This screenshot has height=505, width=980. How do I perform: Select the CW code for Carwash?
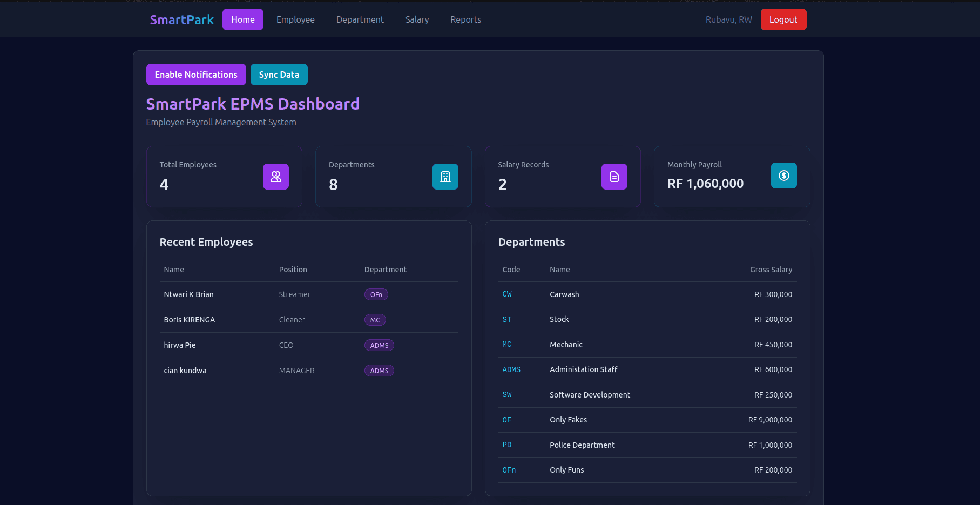click(507, 294)
